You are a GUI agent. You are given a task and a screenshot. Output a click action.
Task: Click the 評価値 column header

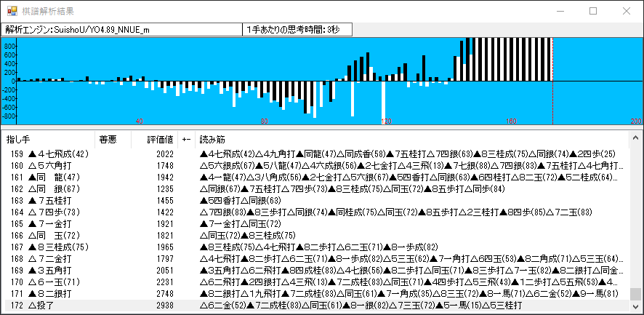(154, 140)
